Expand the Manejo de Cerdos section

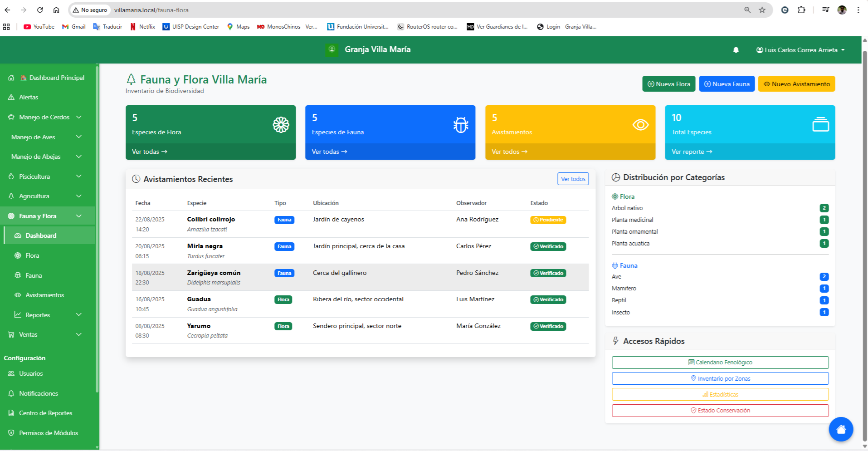coord(45,117)
